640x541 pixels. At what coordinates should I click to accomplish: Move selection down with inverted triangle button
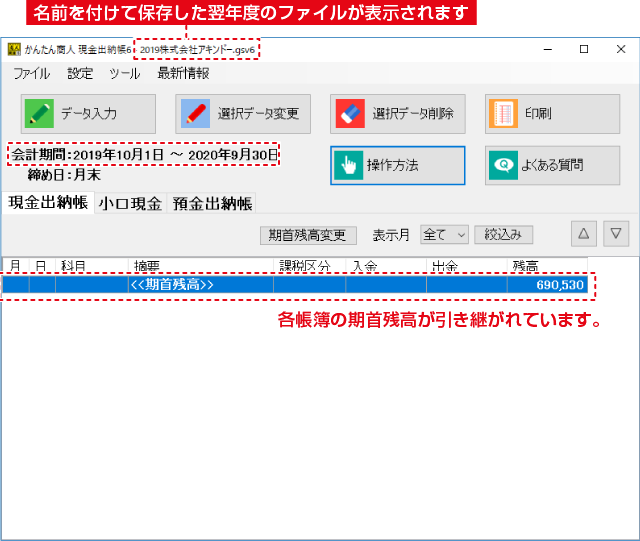616,234
